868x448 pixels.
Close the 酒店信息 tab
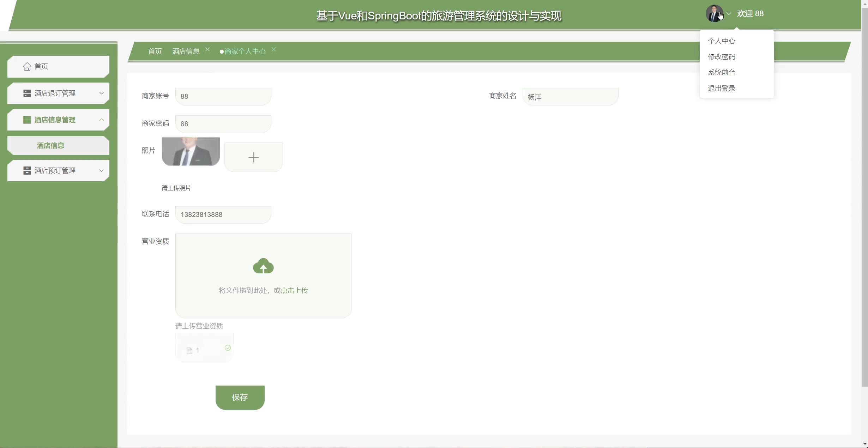click(207, 49)
